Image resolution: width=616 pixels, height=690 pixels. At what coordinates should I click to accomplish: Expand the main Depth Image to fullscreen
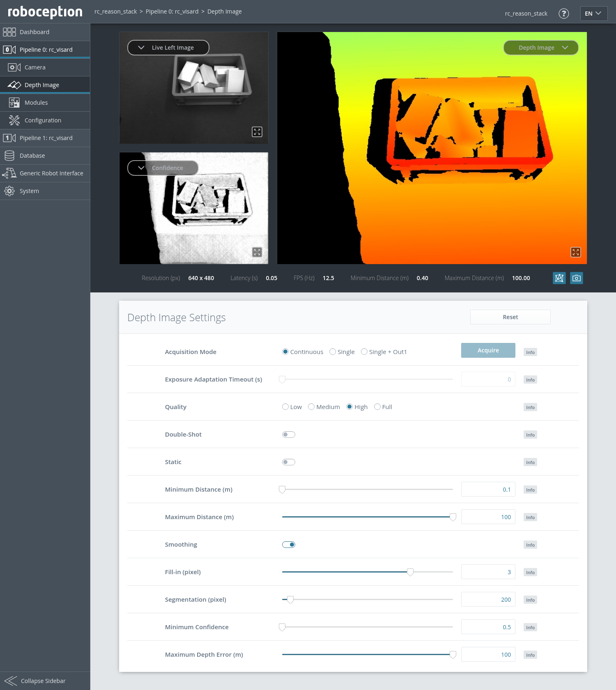(575, 252)
